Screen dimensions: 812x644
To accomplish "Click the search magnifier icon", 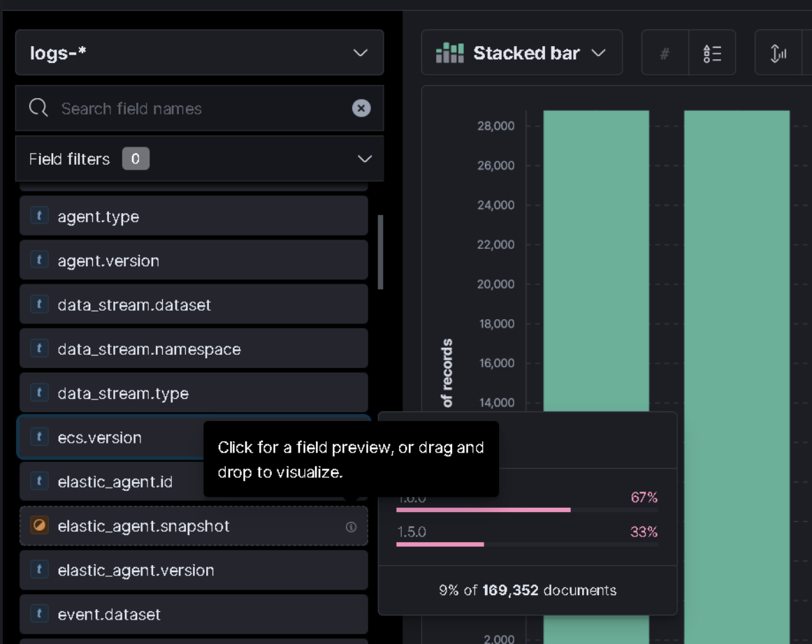I will point(38,108).
